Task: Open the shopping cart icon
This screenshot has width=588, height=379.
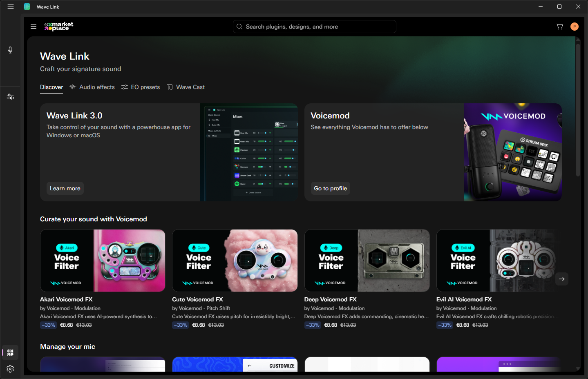Action: pyautogui.click(x=559, y=27)
